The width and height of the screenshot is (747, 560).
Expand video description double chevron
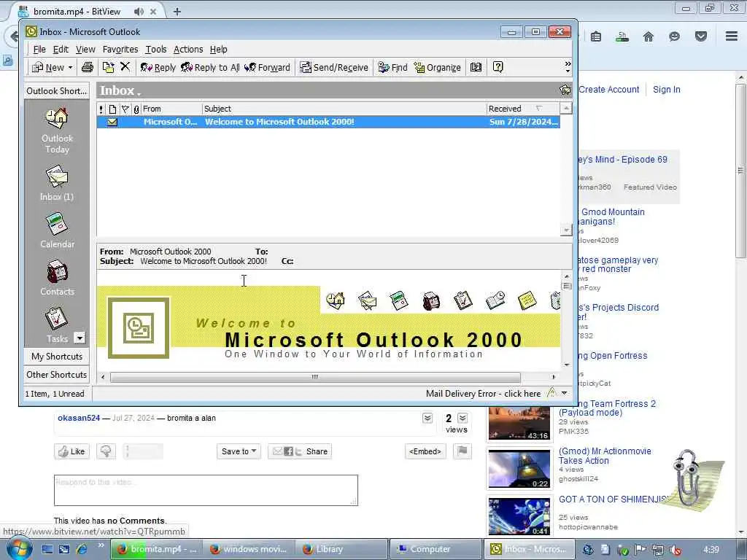pyautogui.click(x=427, y=418)
